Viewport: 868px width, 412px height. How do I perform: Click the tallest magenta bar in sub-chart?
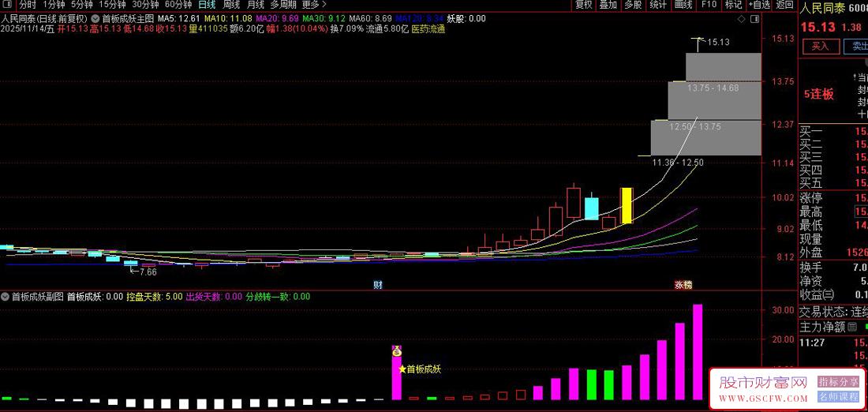point(698,352)
